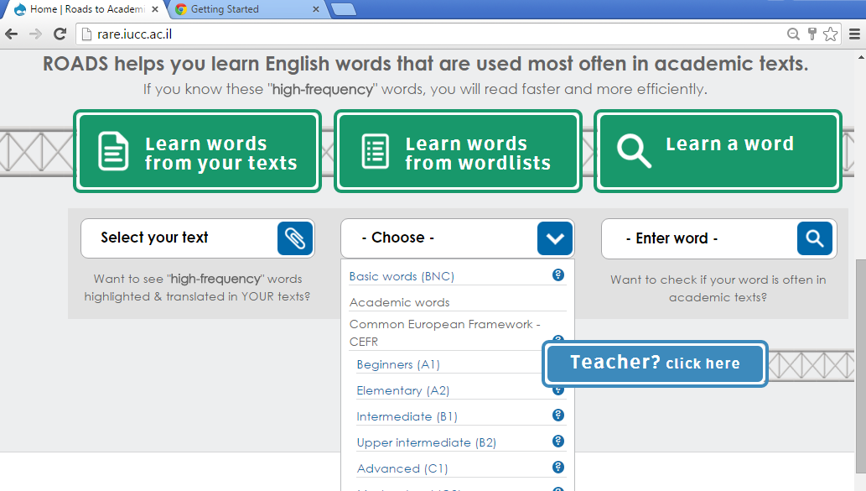Click the key icon in address bar
The width and height of the screenshot is (866, 491).
coord(812,34)
